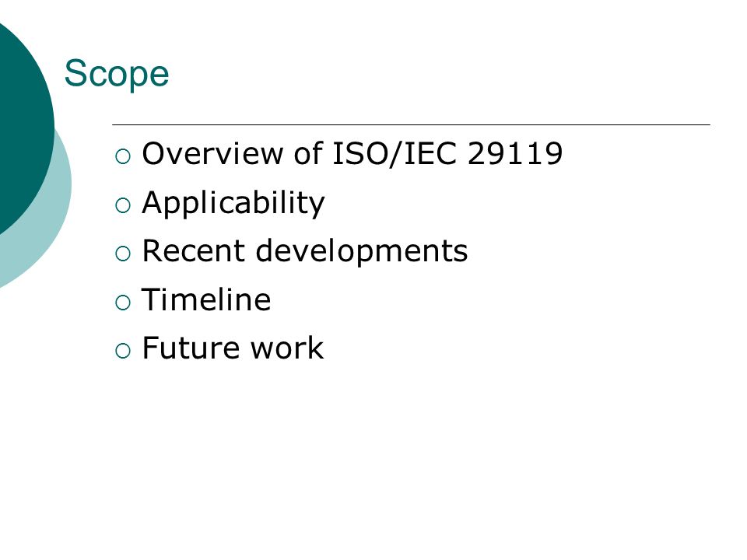Click the word developments in the third bullet
This screenshot has height=560, width=747.
click(362, 251)
